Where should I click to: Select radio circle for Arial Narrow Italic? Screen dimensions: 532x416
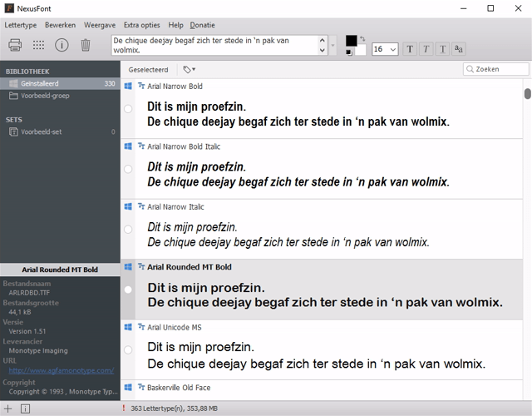(128, 230)
